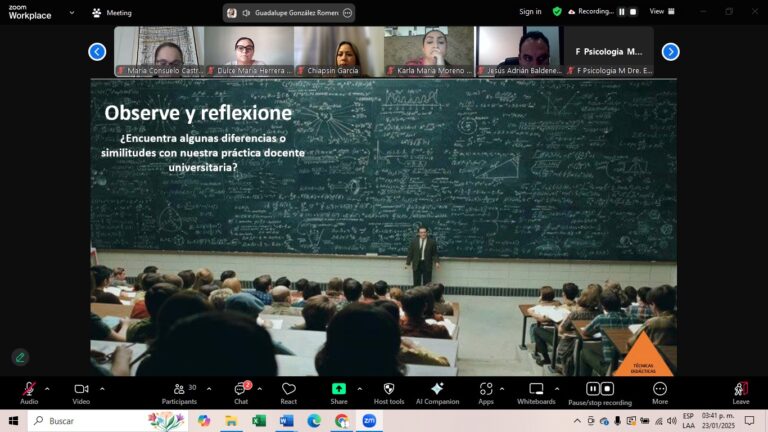The width and height of the screenshot is (768, 432).
Task: Unmute the microphone Audio button
Action: click(x=29, y=394)
